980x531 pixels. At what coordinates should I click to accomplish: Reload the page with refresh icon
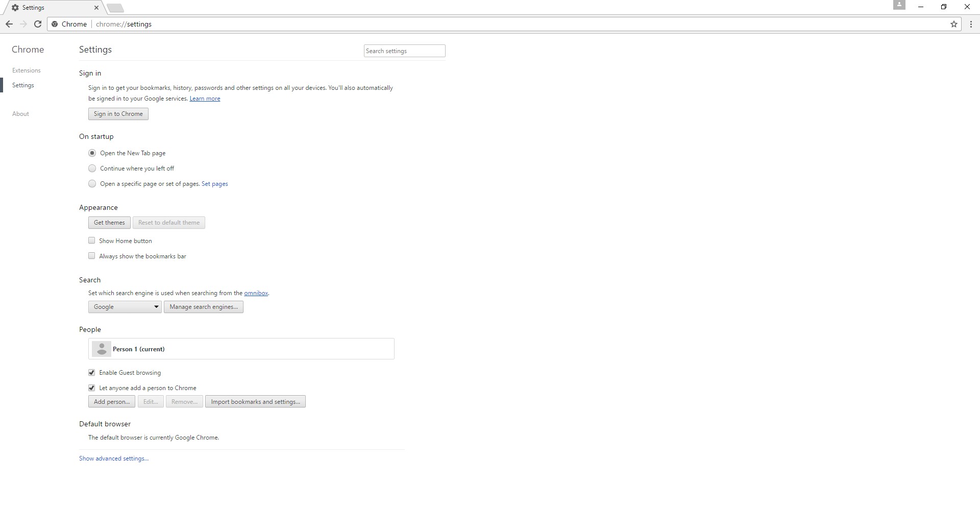(38, 24)
